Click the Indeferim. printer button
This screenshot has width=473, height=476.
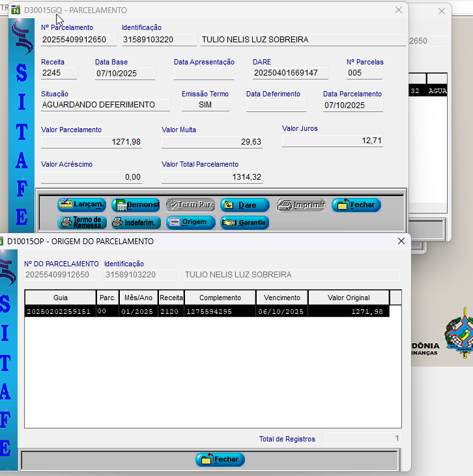click(136, 223)
